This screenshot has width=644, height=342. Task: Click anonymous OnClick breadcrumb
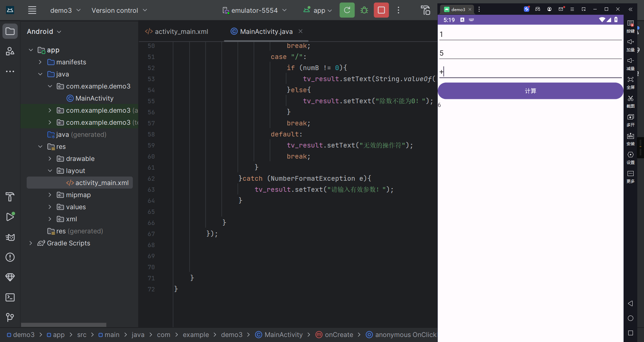[401, 335]
